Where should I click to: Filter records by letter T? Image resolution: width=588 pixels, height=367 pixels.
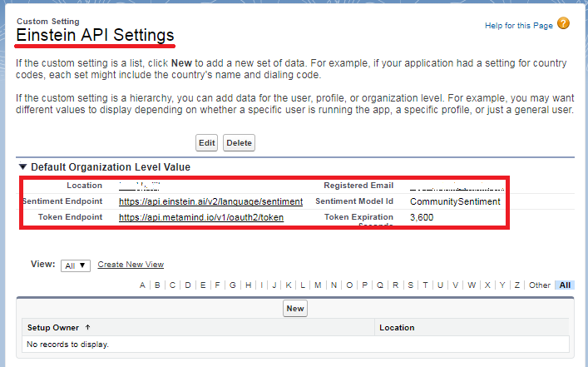[x=425, y=285]
